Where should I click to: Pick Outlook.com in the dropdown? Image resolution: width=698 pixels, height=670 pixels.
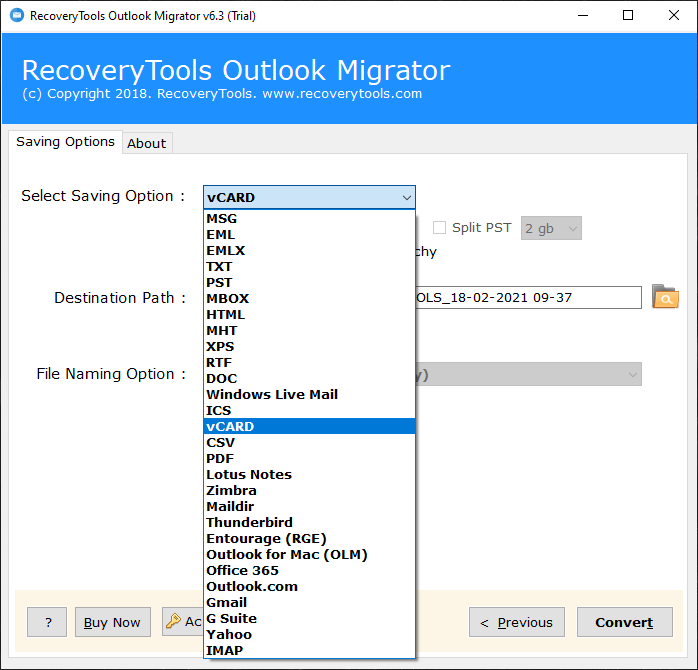point(309,587)
